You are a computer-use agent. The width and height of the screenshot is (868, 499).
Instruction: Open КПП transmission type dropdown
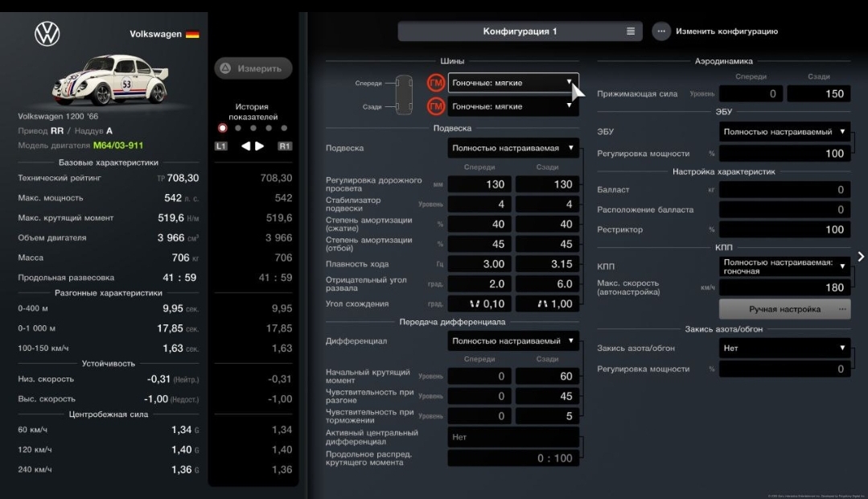point(785,267)
